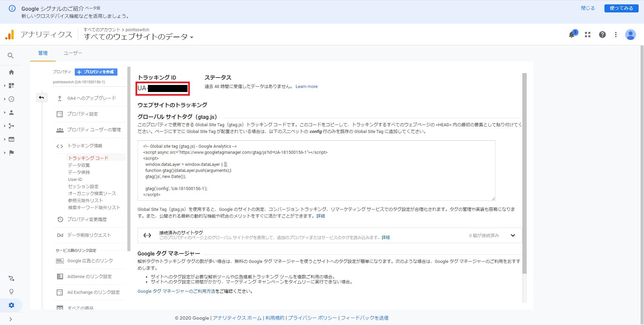Open プロパティ変更履歴 item
The image size is (644, 325).
click(89, 219)
